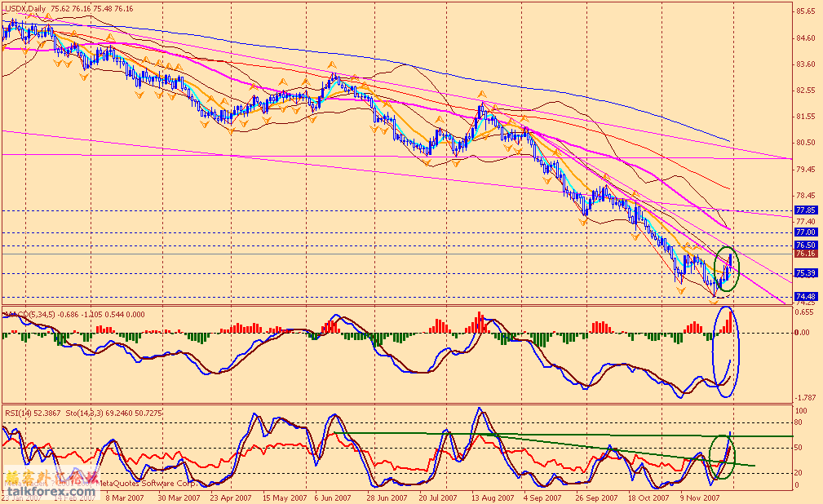Select the 30 Mar 2007 date label
This screenshot has height=504, width=823.
(179, 497)
